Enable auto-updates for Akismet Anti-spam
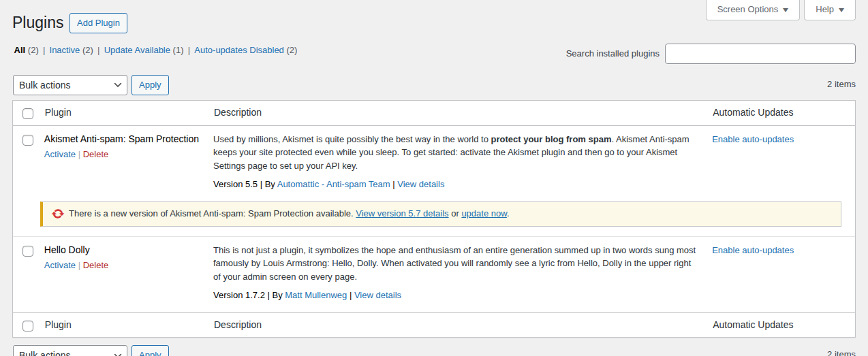This screenshot has height=356, width=868. [753, 140]
